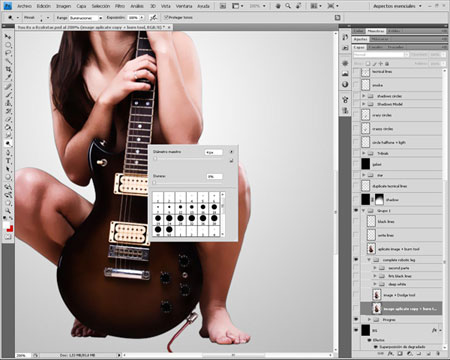Switch to the Máscaras tab
Image resolution: width=450 pixels, height=360 pixels.
(x=380, y=39)
